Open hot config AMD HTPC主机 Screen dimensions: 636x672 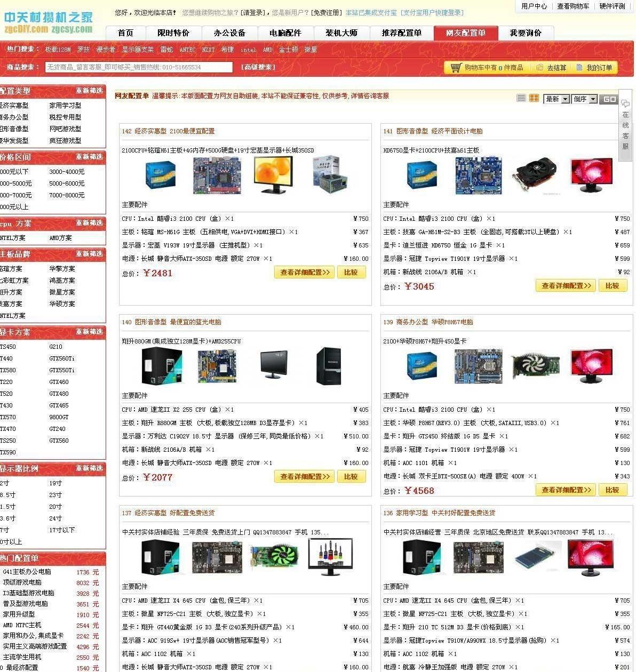tap(22, 625)
